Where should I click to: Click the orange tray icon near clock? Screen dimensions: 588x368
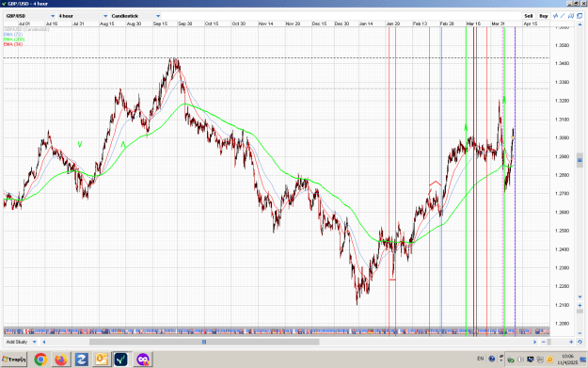549,360
